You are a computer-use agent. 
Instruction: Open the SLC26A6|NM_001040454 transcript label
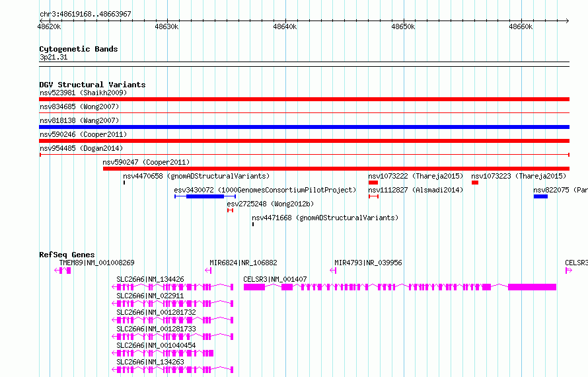click(156, 345)
